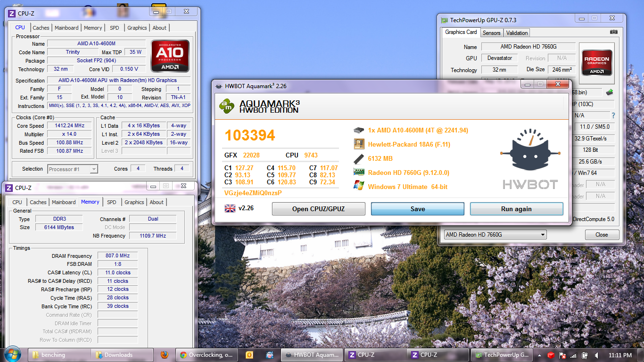Click the DRAM Frequency 807.0 MHz field
Screen dimensions: 644x362
click(117, 255)
